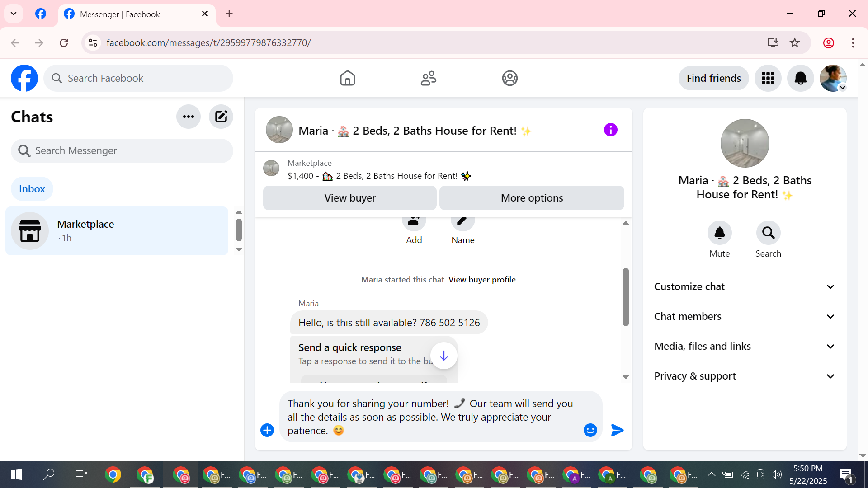The image size is (868, 488).
Task: Start a new message with compose icon
Action: tap(221, 117)
